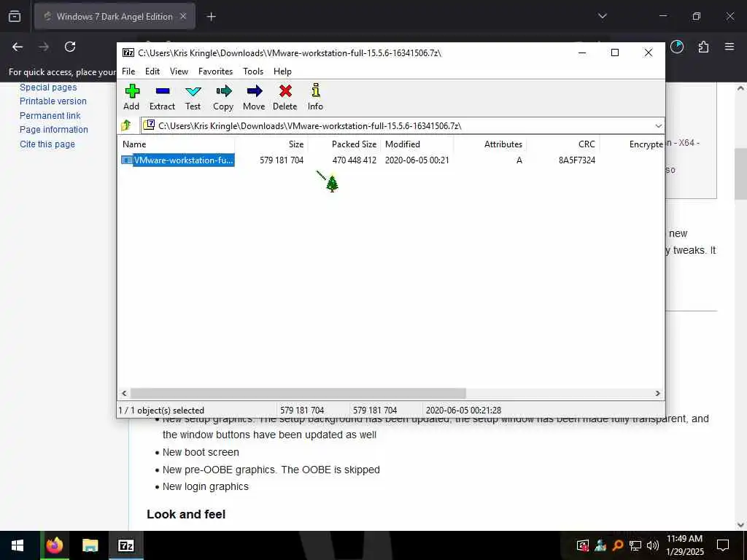Sort by the CRC column header
The image size is (747, 560).
click(x=562, y=144)
